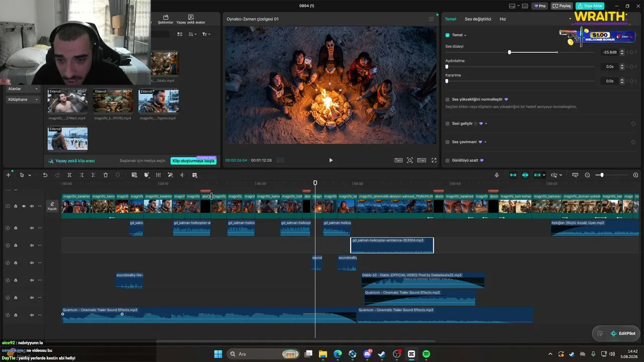Open the Şablonlar templates panel

pos(166,20)
